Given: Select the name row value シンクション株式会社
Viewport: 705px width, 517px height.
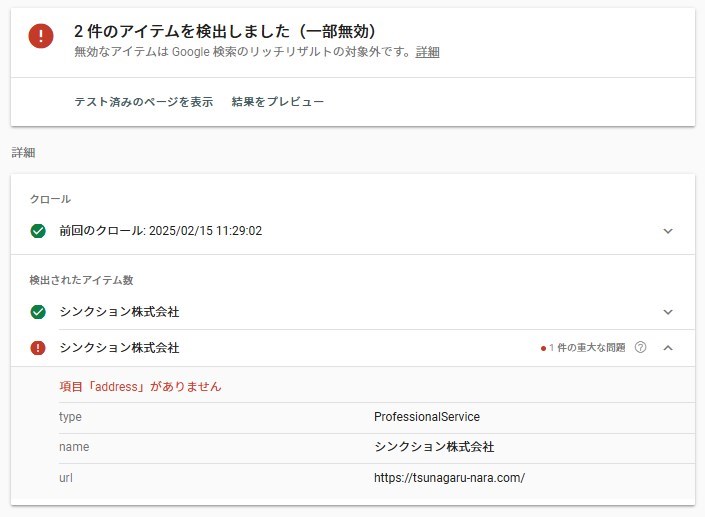Looking at the screenshot, I should (x=434, y=447).
